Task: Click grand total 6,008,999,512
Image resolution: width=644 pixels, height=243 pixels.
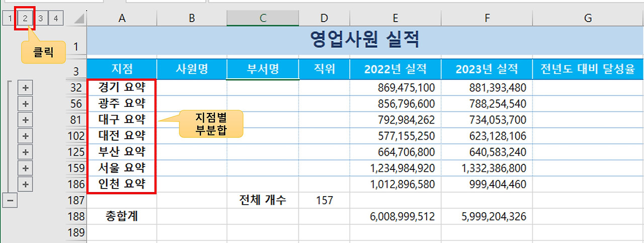Action: coord(395,217)
